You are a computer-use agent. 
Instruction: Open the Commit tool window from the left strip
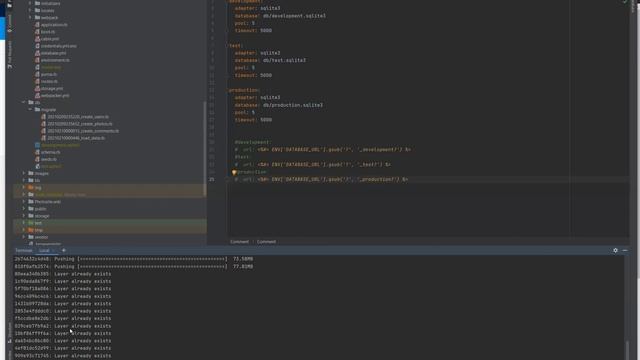tap(10, 23)
